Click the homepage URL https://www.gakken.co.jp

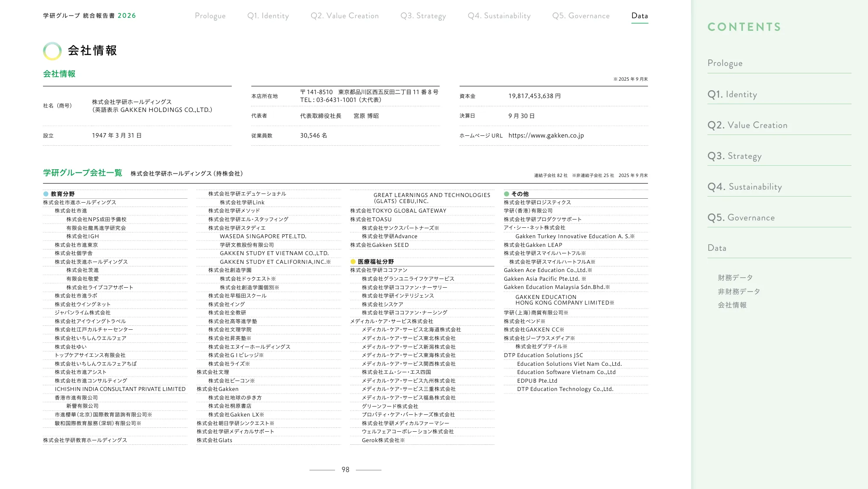[546, 135]
